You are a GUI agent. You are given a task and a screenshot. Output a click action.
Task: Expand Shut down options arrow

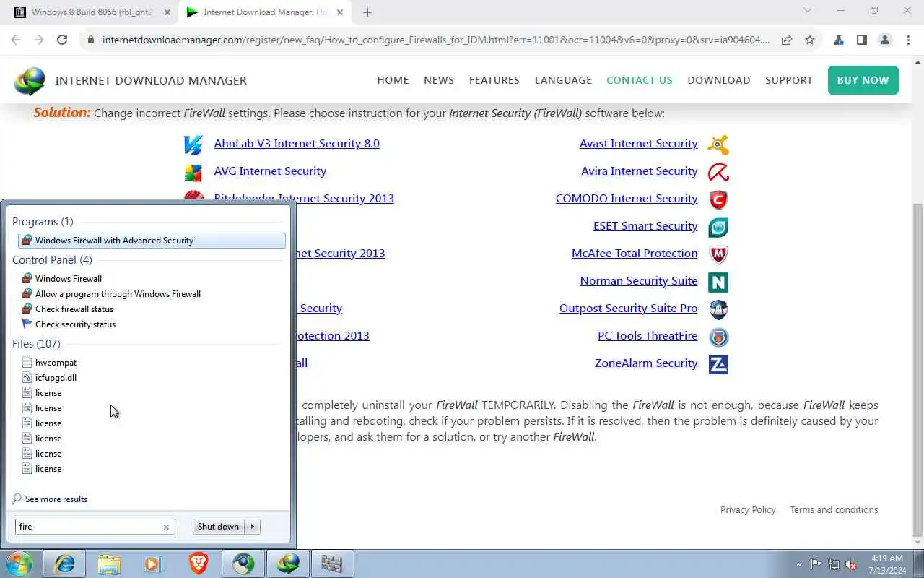[x=253, y=527]
